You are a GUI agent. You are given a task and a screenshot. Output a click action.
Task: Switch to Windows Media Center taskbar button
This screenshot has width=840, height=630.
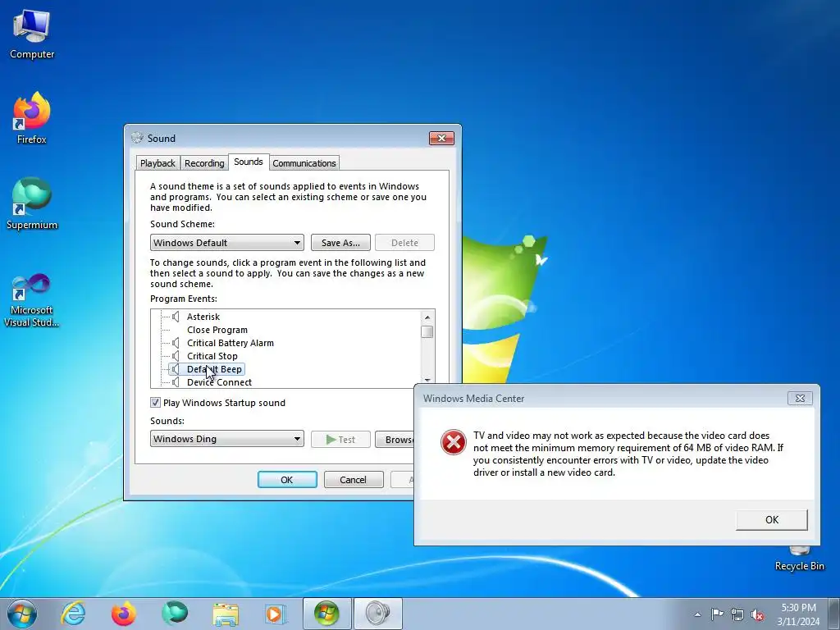[x=326, y=614]
